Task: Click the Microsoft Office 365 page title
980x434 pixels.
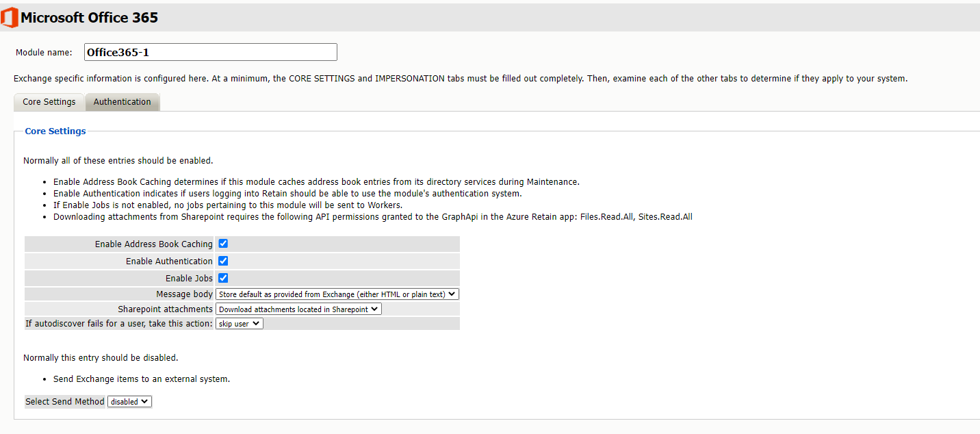Action: (89, 17)
